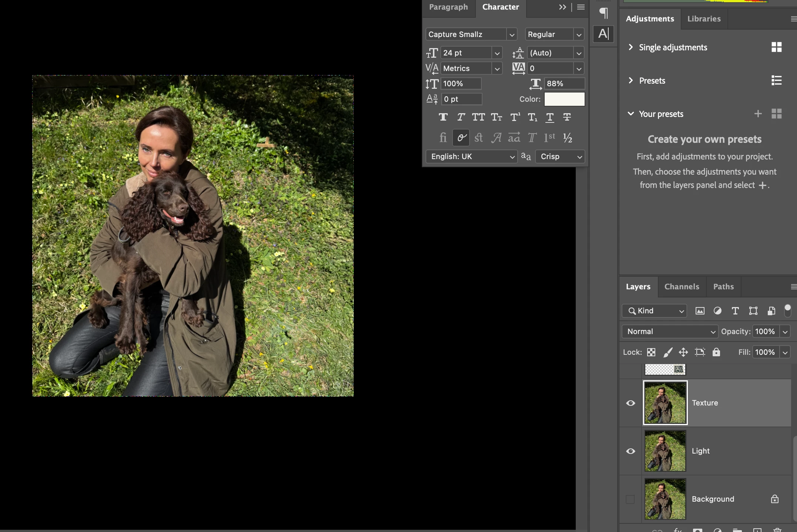Hide the Texture layer
The height and width of the screenshot is (532, 797).
(630, 403)
